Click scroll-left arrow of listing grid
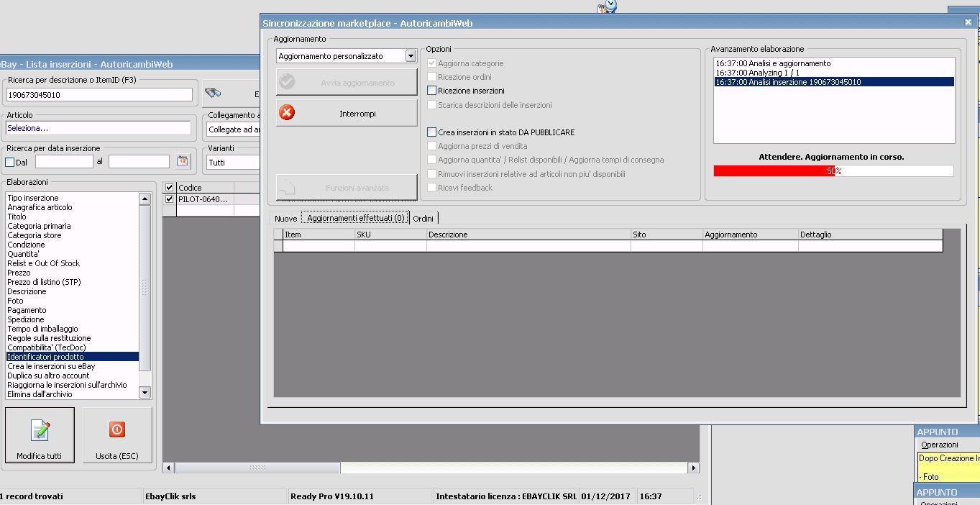This screenshot has width=980, height=505. 169,468
